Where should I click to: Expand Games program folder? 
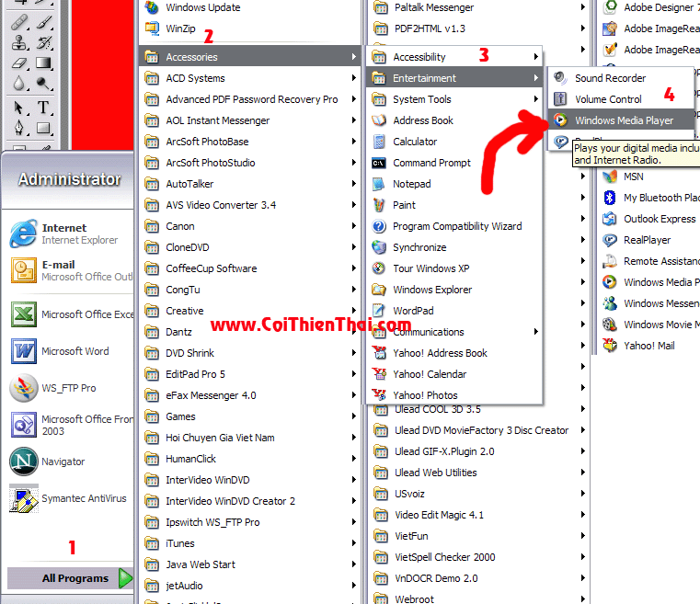click(x=249, y=416)
